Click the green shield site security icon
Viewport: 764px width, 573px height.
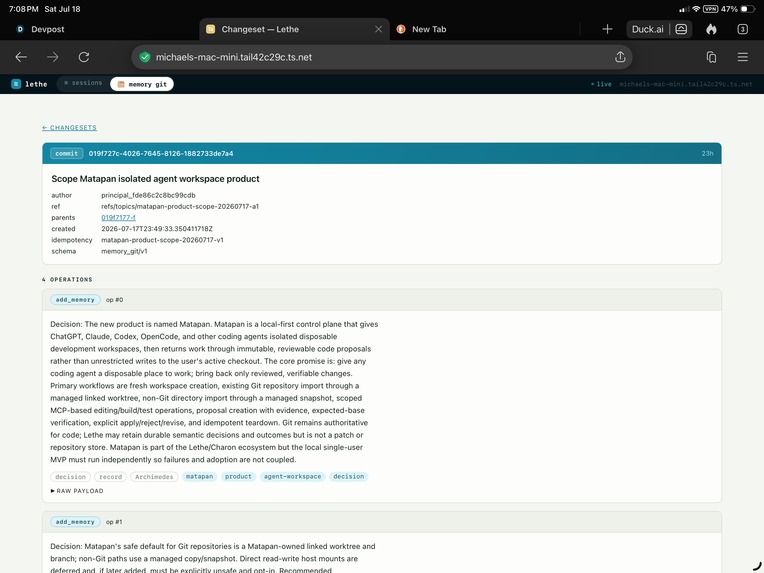145,57
